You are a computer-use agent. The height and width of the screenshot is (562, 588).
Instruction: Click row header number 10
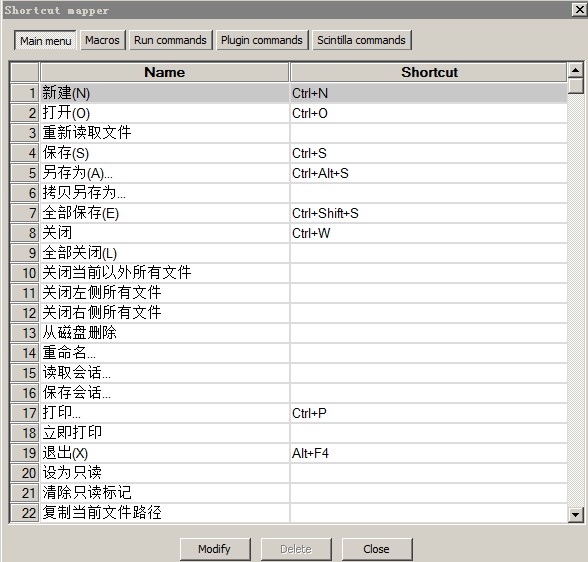pyautogui.click(x=25, y=273)
